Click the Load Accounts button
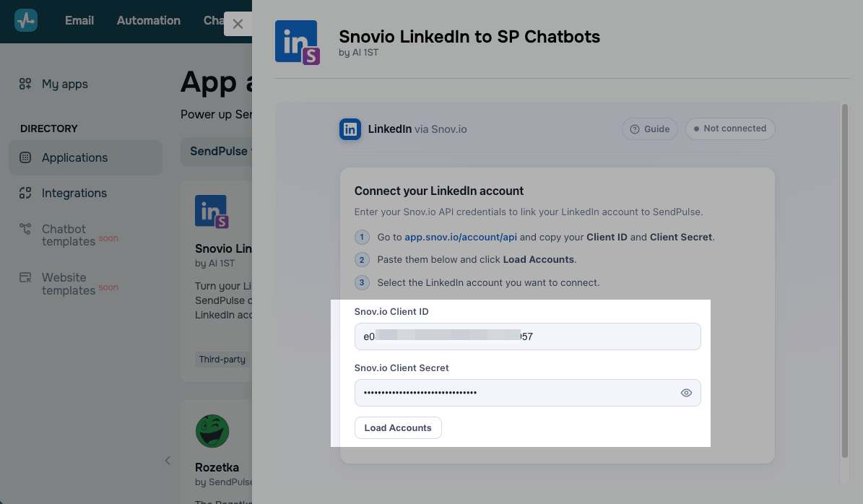This screenshot has width=863, height=504. pyautogui.click(x=398, y=428)
